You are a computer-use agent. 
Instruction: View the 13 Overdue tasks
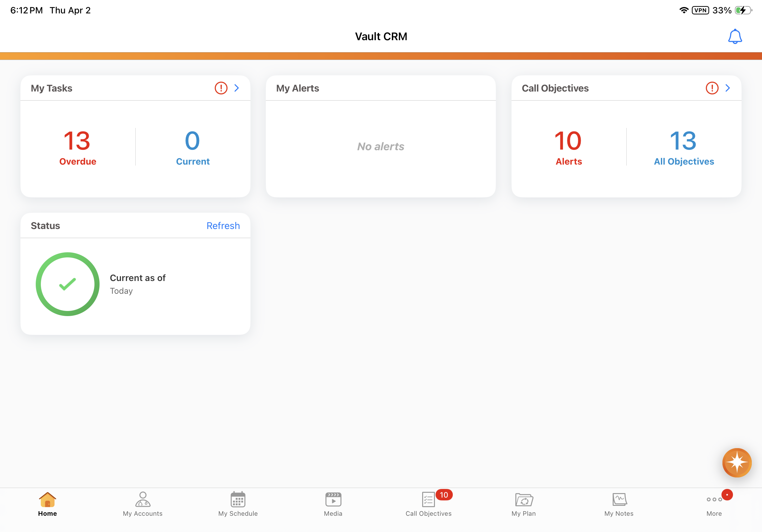[x=77, y=147]
